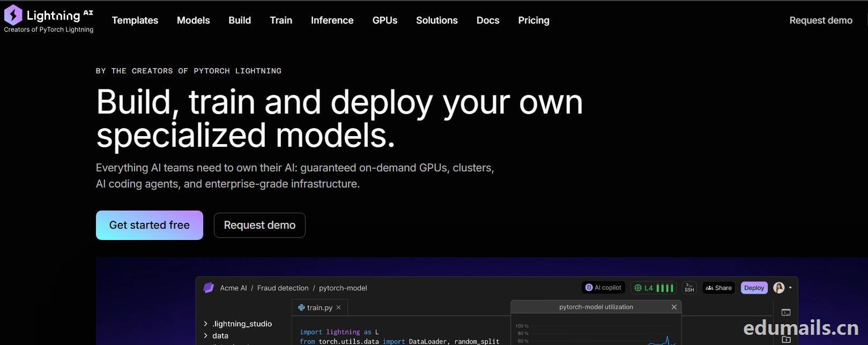Image resolution: width=868 pixels, height=345 pixels.
Task: Click the "Creators of PyTorch Lightning" tagline
Action: 49,29
